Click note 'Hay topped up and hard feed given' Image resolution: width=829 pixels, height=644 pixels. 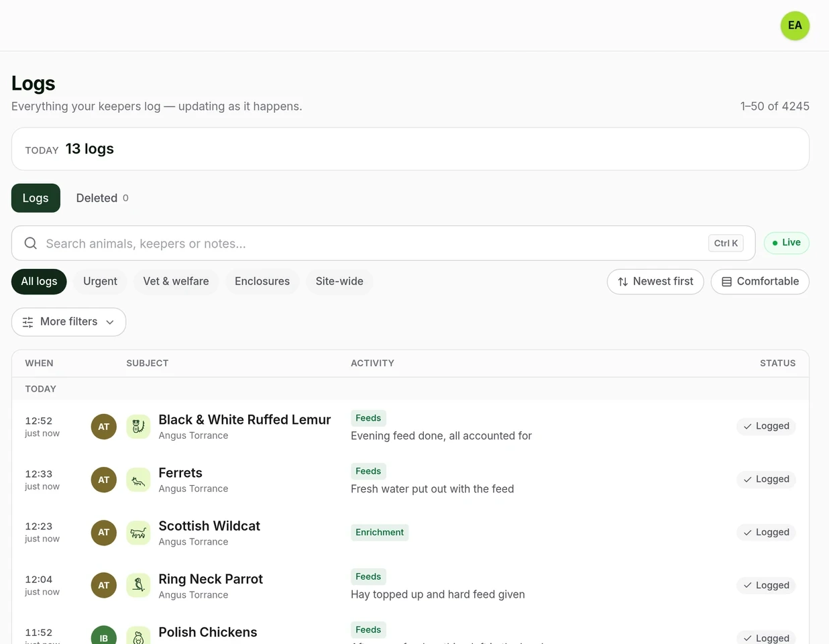point(438,594)
